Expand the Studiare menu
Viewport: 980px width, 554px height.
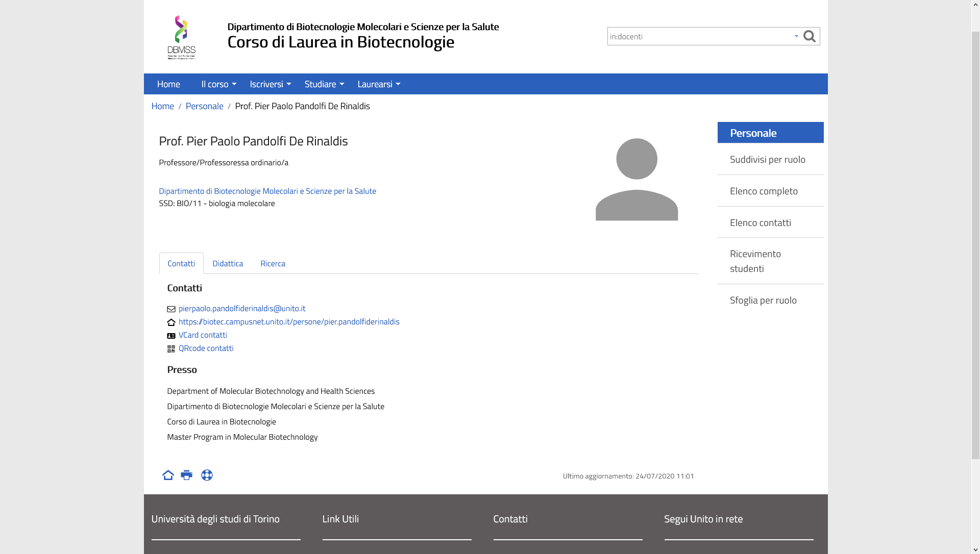(324, 84)
